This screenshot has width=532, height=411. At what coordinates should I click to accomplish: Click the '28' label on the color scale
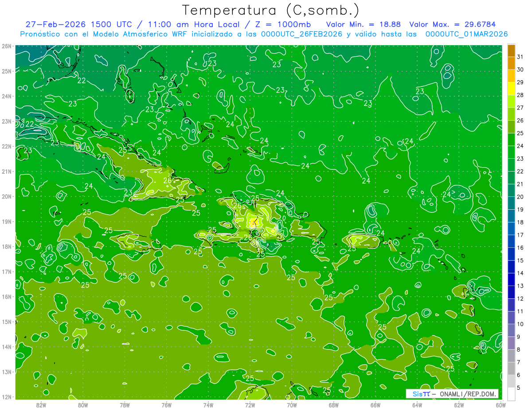520,95
